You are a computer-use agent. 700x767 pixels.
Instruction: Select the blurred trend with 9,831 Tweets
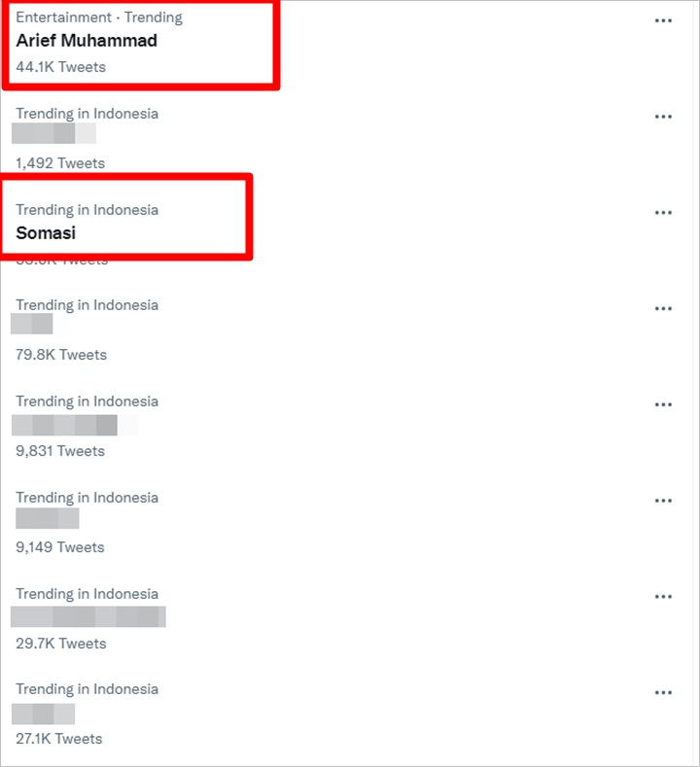[x=64, y=425]
